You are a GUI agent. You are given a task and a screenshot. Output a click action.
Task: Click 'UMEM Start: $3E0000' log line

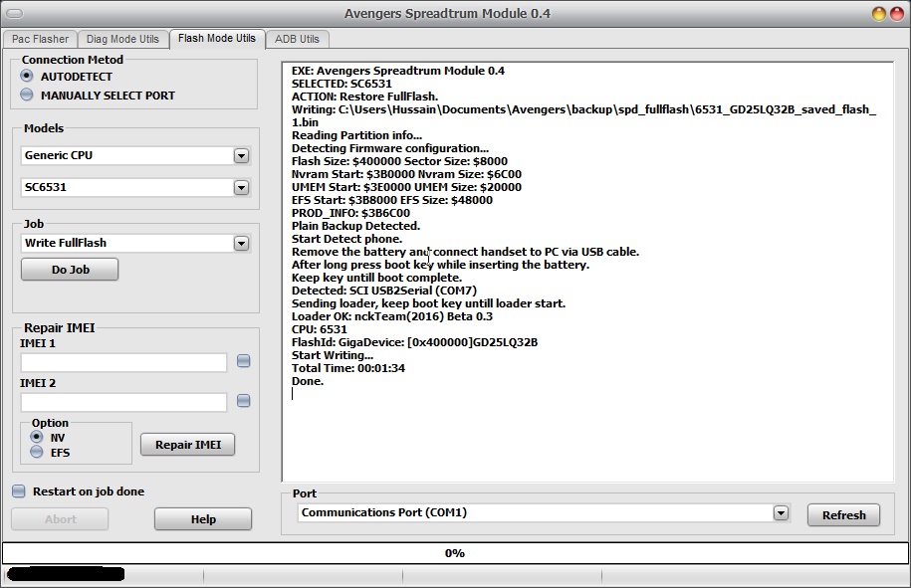pos(406,187)
